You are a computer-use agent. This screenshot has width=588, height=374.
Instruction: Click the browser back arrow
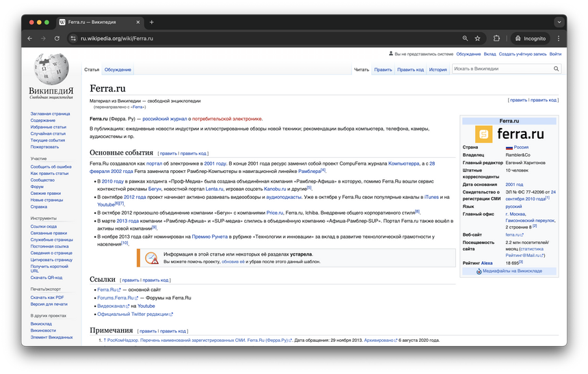pos(30,38)
